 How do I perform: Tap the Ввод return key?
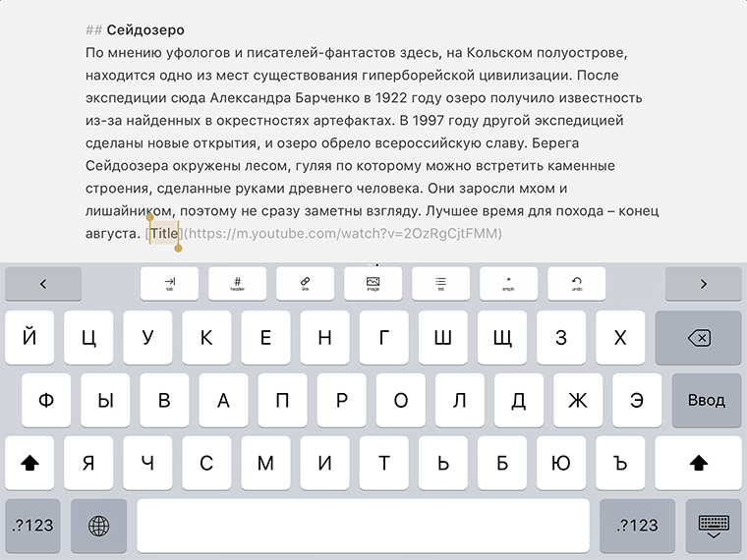point(707,401)
